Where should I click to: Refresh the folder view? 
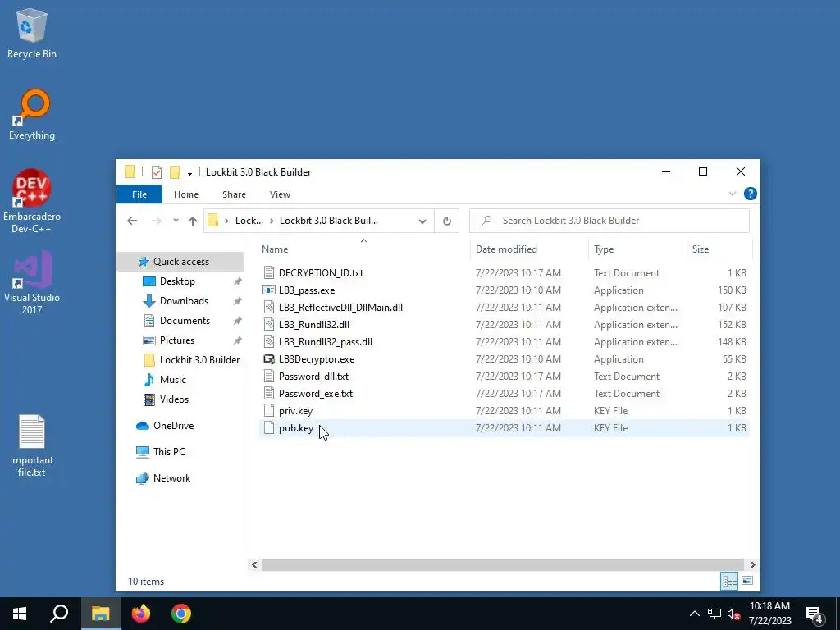447,221
